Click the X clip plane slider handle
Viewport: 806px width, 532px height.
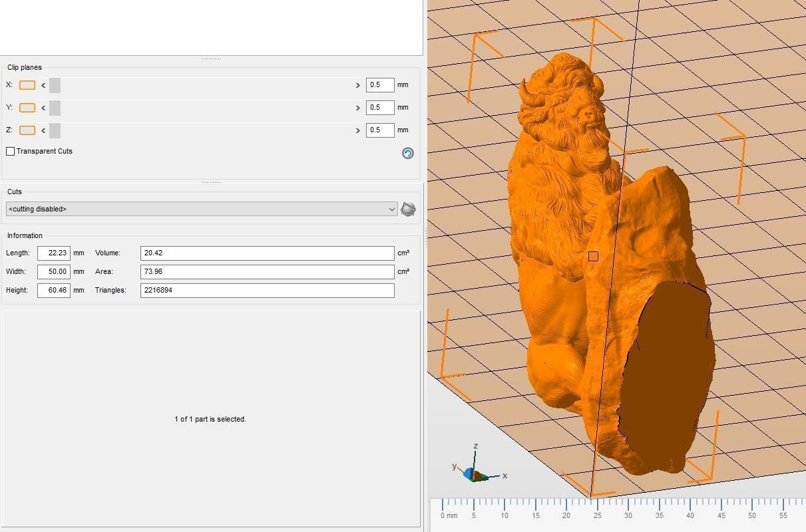coord(55,85)
